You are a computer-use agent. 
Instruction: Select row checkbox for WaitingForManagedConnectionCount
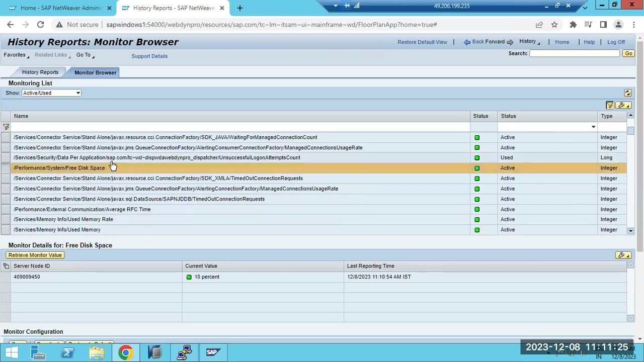click(x=5, y=137)
